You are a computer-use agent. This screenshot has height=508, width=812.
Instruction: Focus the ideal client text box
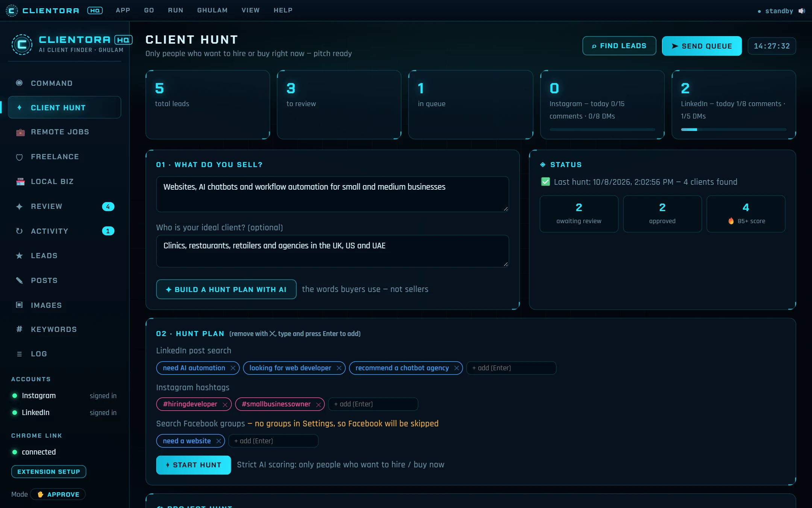pyautogui.click(x=332, y=251)
